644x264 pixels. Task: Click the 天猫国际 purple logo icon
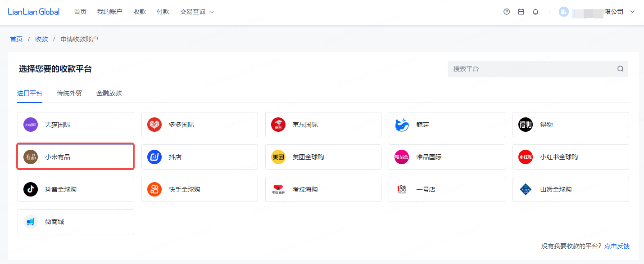(31, 125)
